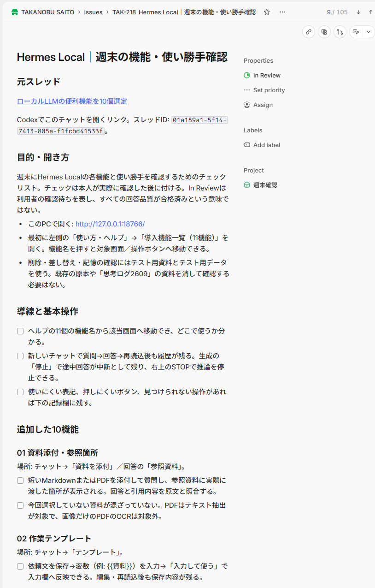Click the Add label tag icon
Viewport: 375px width, 588px height.
[x=247, y=145]
